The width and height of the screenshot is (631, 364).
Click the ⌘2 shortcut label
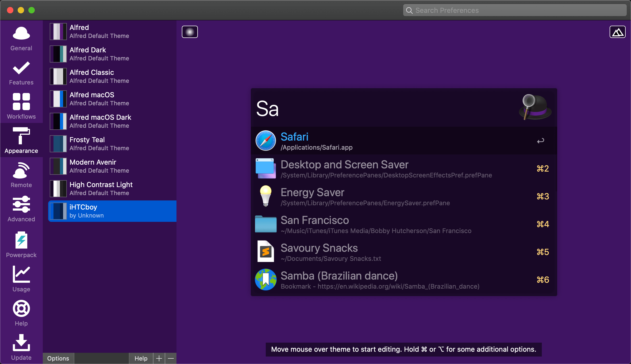pyautogui.click(x=543, y=169)
